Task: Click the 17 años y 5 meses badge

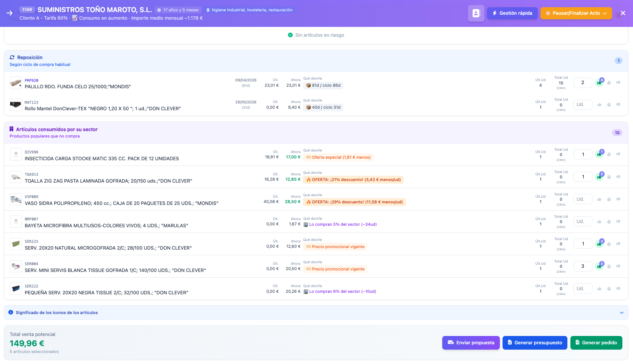Action: (x=178, y=10)
